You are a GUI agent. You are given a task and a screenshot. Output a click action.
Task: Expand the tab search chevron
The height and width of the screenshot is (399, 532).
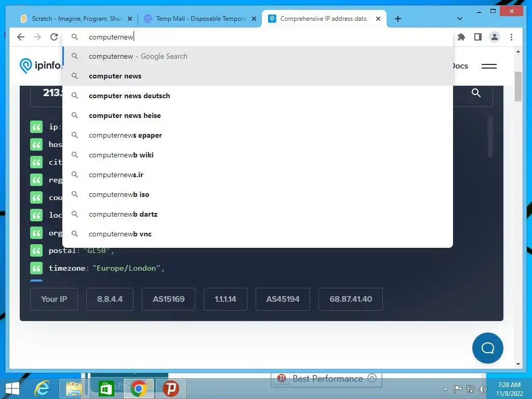click(460, 19)
